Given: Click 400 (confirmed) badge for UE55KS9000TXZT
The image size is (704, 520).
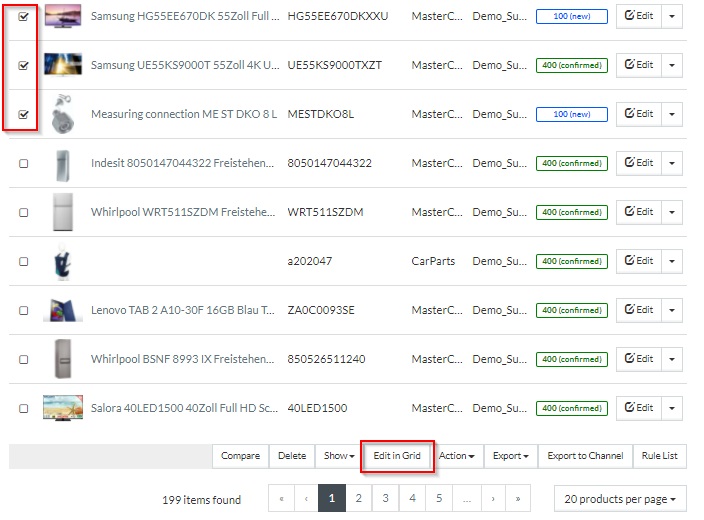Looking at the screenshot, I should point(572,65).
